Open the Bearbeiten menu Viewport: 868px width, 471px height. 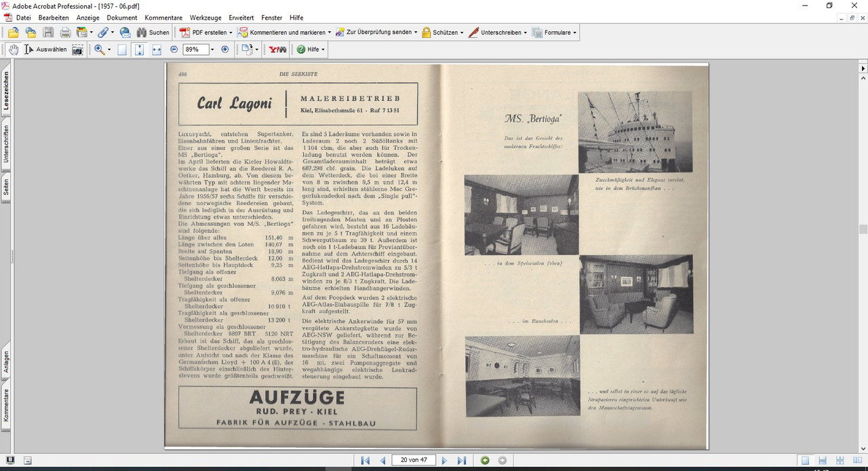(x=53, y=18)
